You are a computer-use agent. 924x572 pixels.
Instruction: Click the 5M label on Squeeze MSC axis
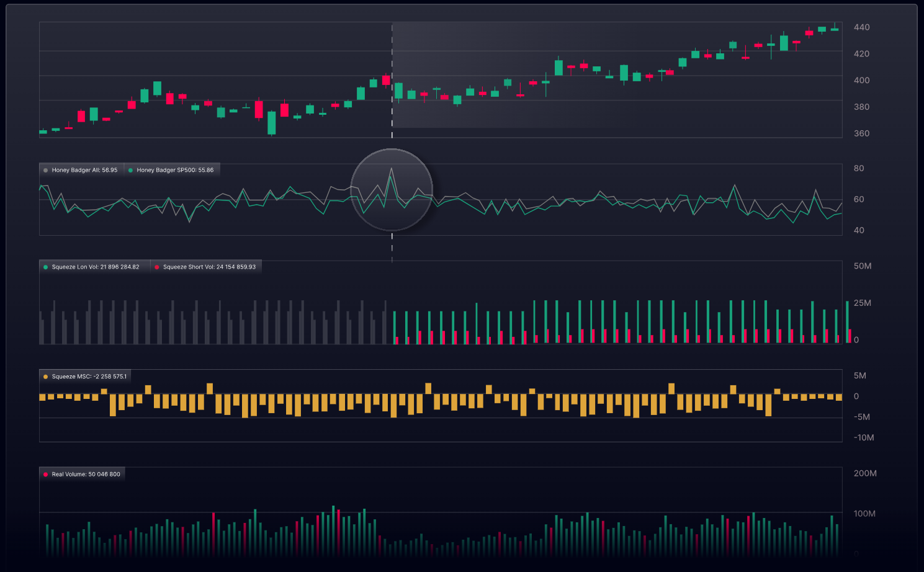tap(860, 375)
